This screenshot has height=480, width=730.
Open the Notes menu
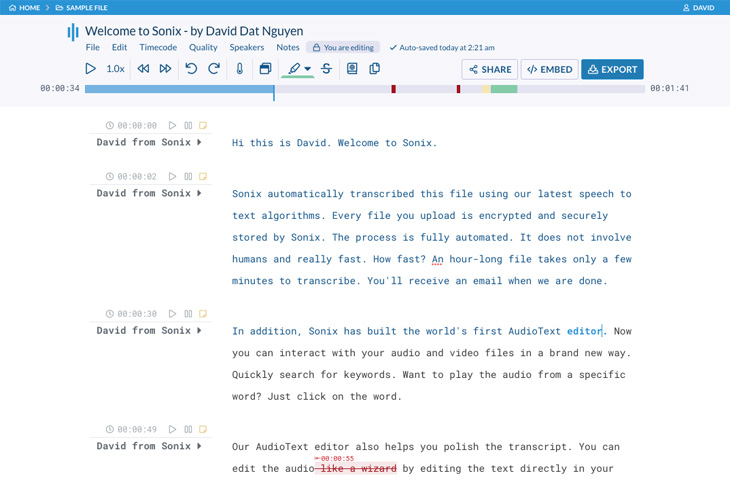(288, 47)
